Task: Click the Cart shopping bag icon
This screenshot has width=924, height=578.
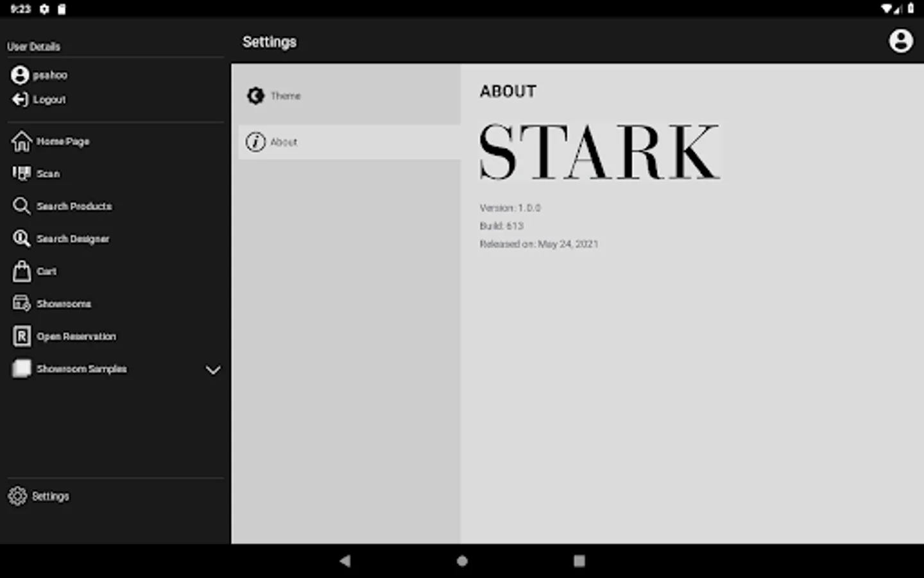Action: click(x=21, y=271)
